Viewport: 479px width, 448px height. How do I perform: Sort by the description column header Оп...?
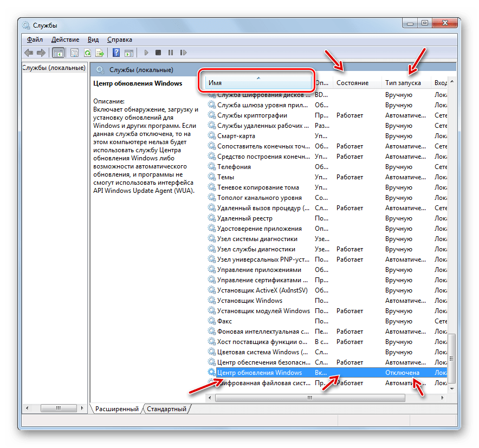pos(322,83)
